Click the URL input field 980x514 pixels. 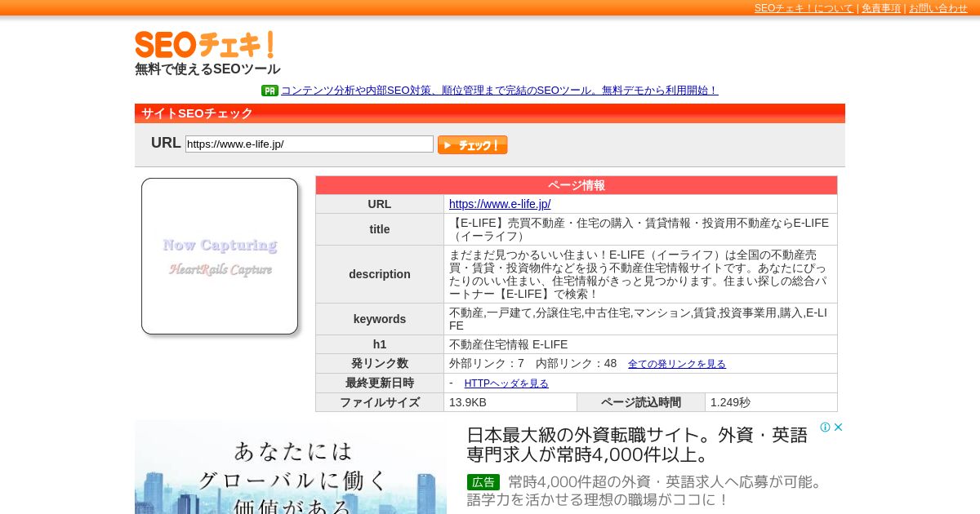[x=310, y=144]
